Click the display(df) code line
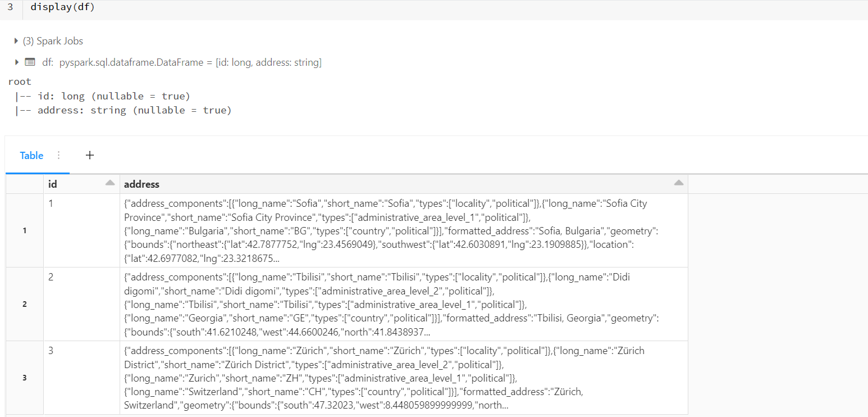This screenshot has width=868, height=417. coord(62,7)
